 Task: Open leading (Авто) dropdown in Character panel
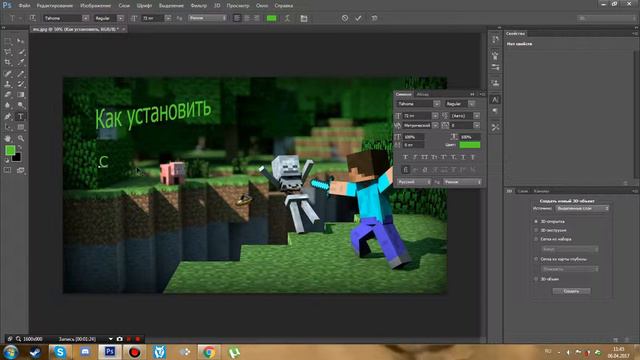pos(477,116)
